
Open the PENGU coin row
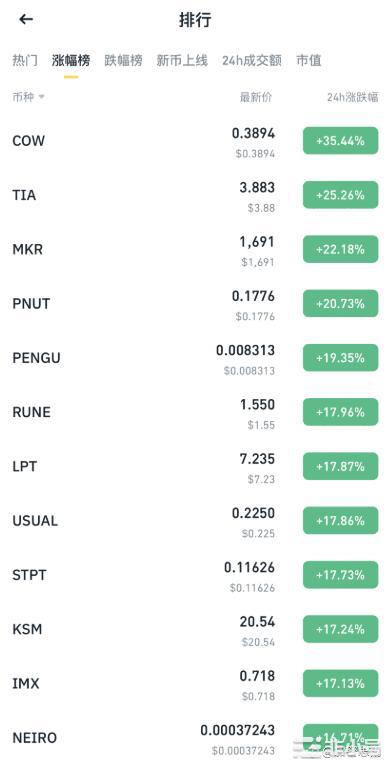click(195, 359)
